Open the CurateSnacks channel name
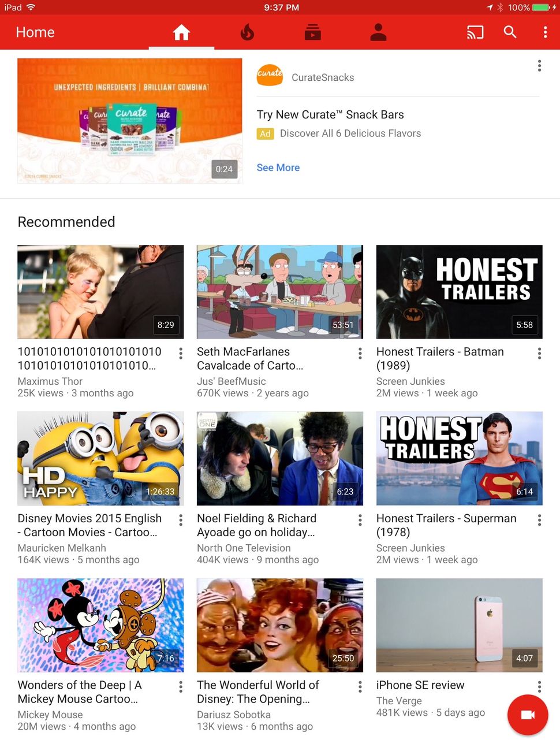560x747 pixels. tap(323, 77)
